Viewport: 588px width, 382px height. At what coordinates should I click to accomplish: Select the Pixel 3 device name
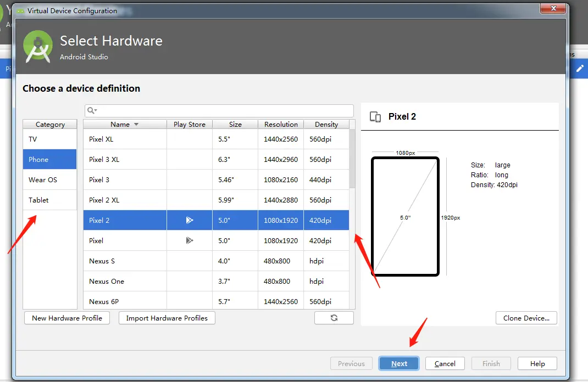coord(99,180)
